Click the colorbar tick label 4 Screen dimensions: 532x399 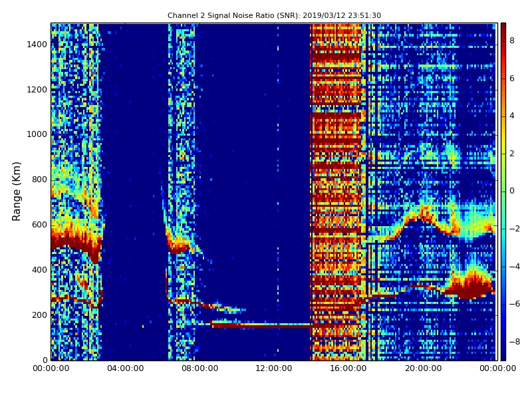[x=512, y=116]
